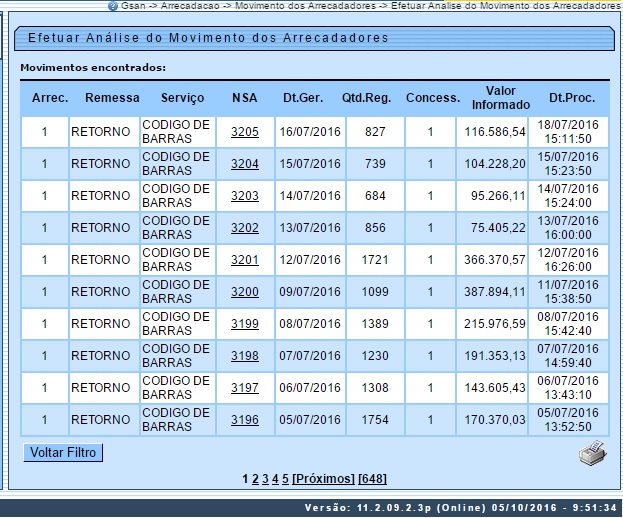Go to results page 3
The width and height of the screenshot is (623, 518).
265,479
